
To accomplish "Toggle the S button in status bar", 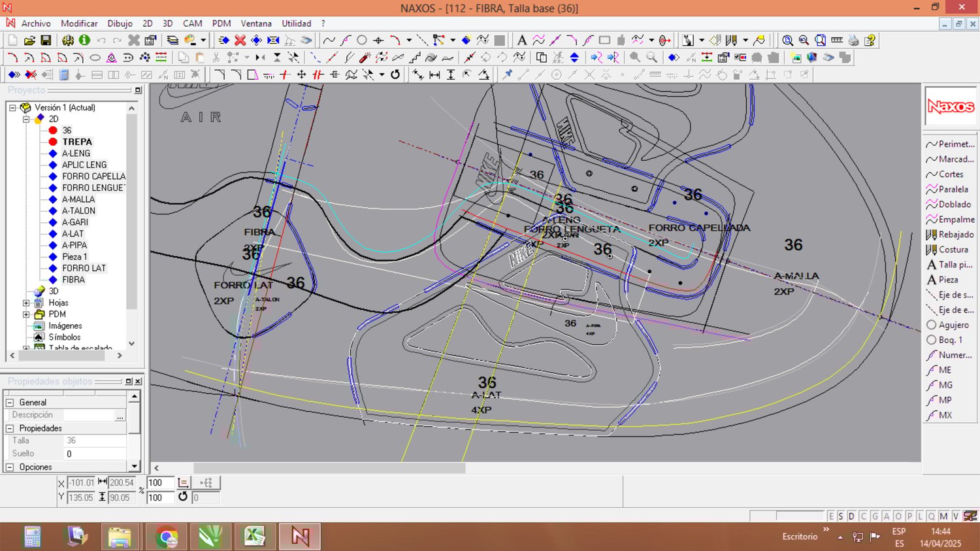I will [x=841, y=516].
